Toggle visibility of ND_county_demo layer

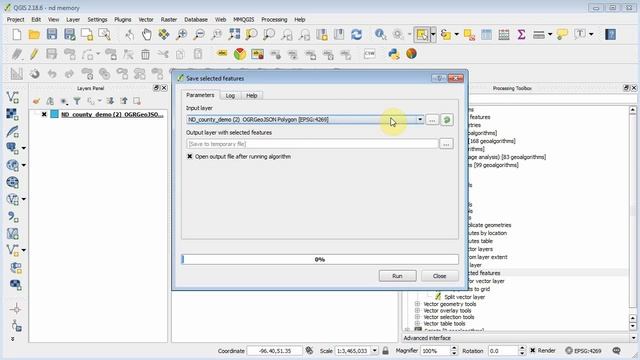pyautogui.click(x=44, y=115)
